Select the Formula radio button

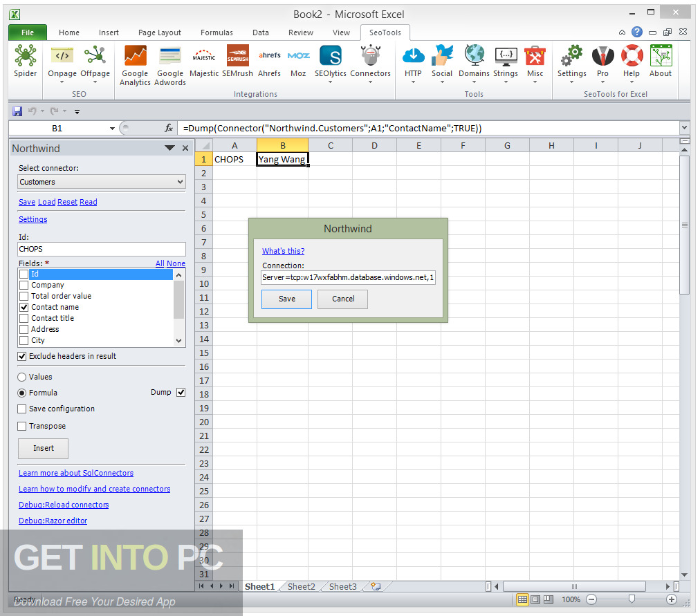pyautogui.click(x=22, y=393)
